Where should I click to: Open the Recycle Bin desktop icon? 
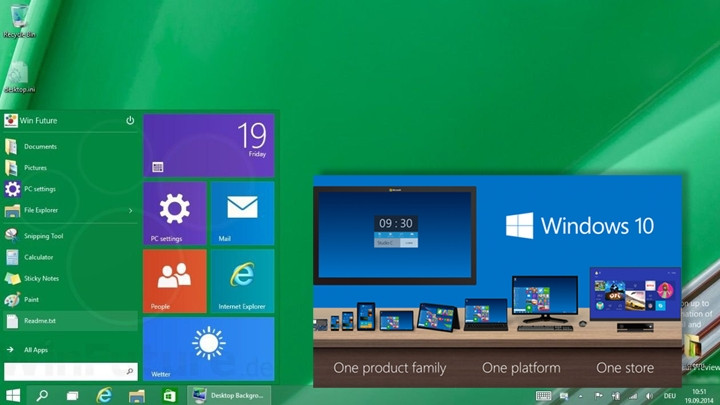[x=19, y=21]
